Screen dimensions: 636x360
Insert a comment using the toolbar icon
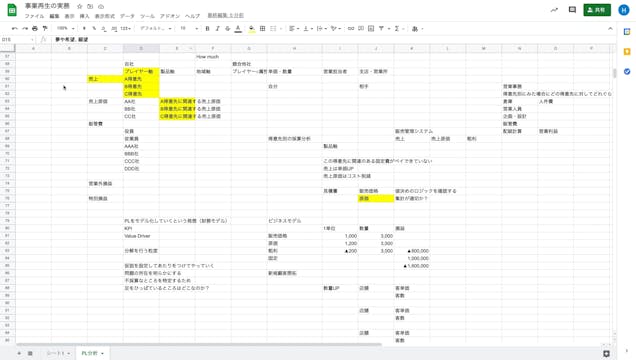[361, 28]
